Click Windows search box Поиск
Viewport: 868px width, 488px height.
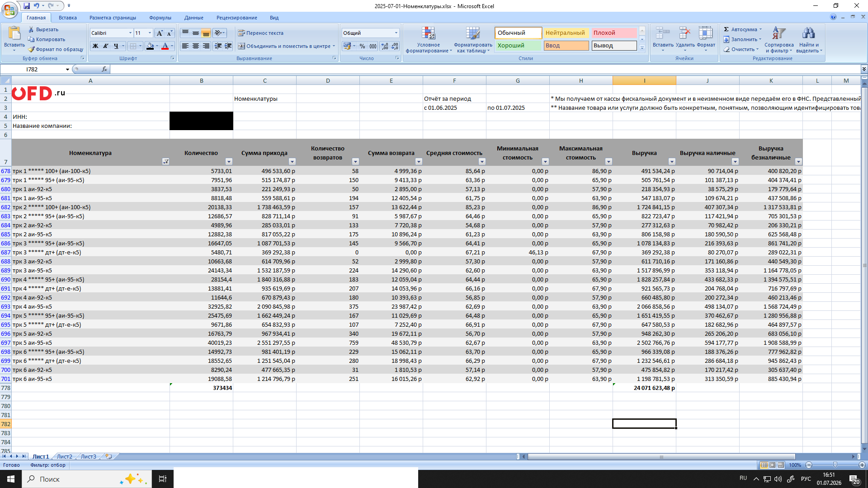pyautogui.click(x=87, y=479)
